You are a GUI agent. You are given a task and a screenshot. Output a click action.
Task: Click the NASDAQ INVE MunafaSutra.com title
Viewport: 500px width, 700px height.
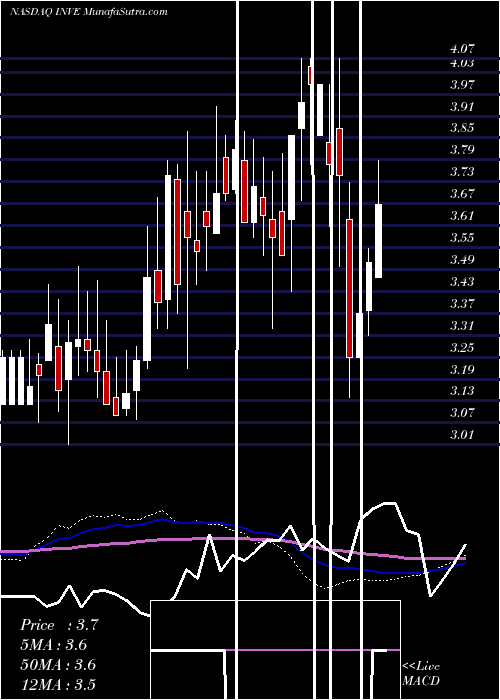click(89, 12)
